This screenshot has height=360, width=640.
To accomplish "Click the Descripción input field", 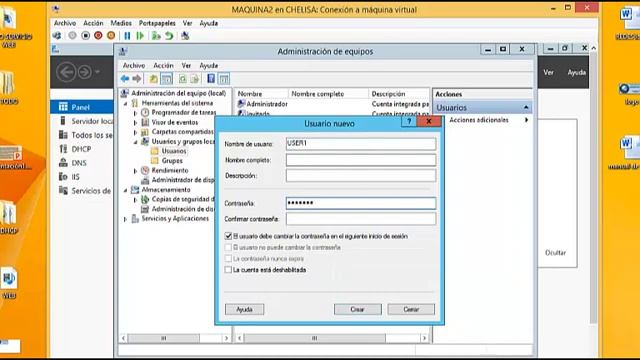I will (361, 176).
